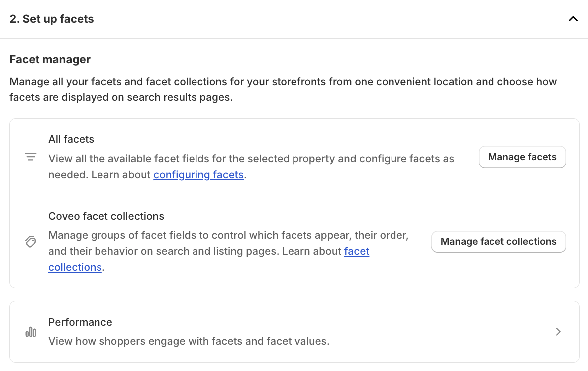This screenshot has height=371, width=588.
Task: Click the tag icon next to Coveo facet collections
Action: point(31,242)
